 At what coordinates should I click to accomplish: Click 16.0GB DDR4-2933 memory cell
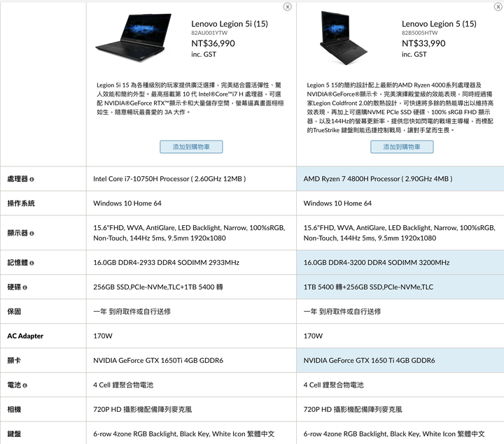coord(191,263)
